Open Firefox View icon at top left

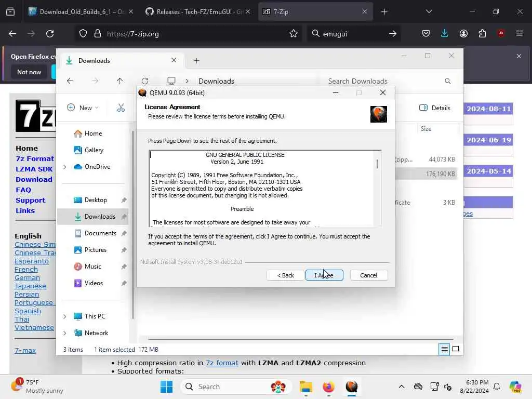click(x=10, y=12)
